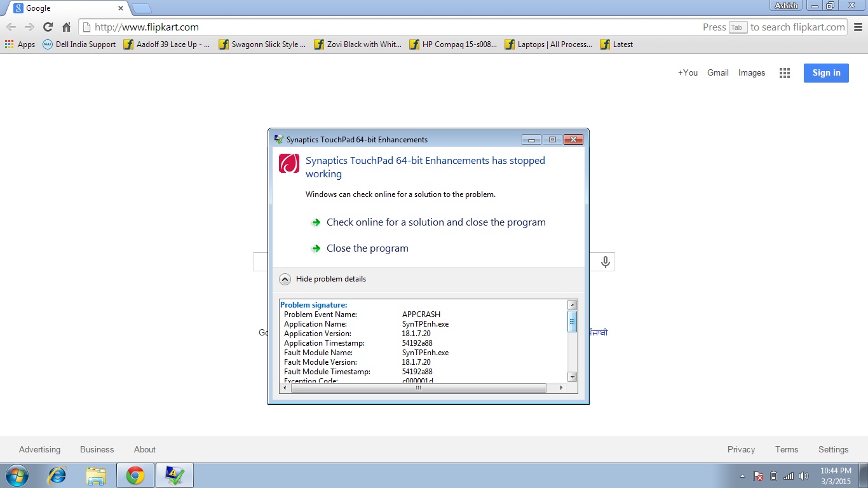868x488 pixels.
Task: Open the Zovi Black with Whit... bookmark
Action: click(x=358, y=44)
